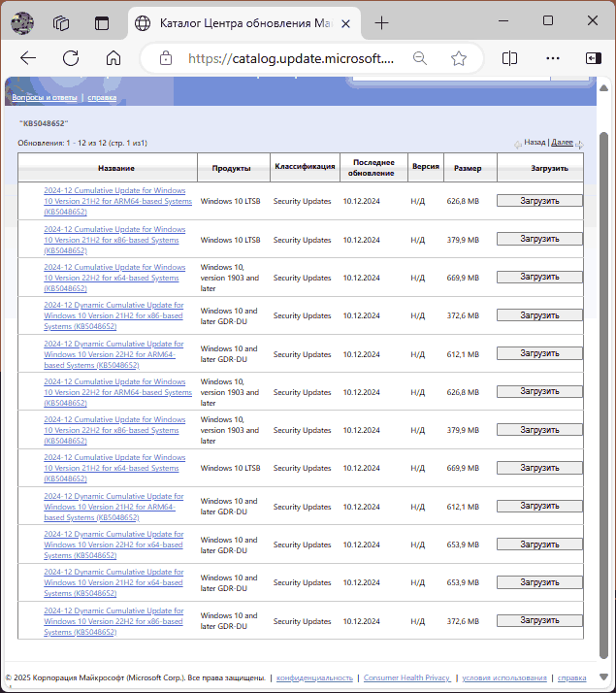Viewport: 616px width, 693px height.
Task: Click Загрузить for Cumulative Update 21H2 x86
Action: pyautogui.click(x=539, y=239)
